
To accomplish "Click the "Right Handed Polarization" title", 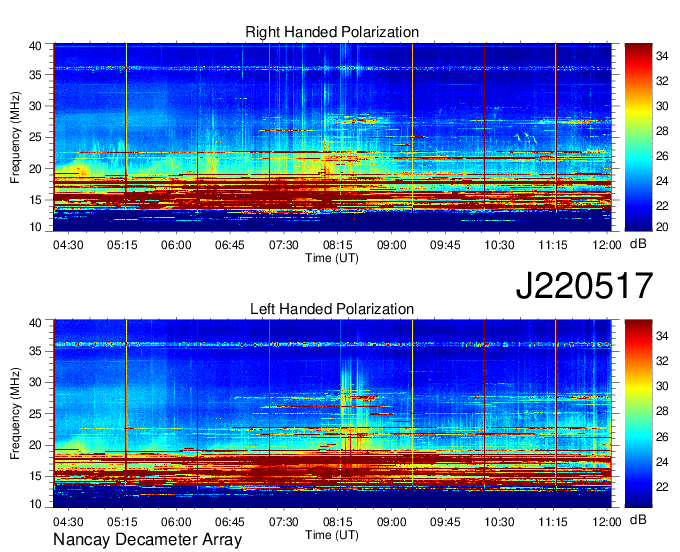I will 332,32.
